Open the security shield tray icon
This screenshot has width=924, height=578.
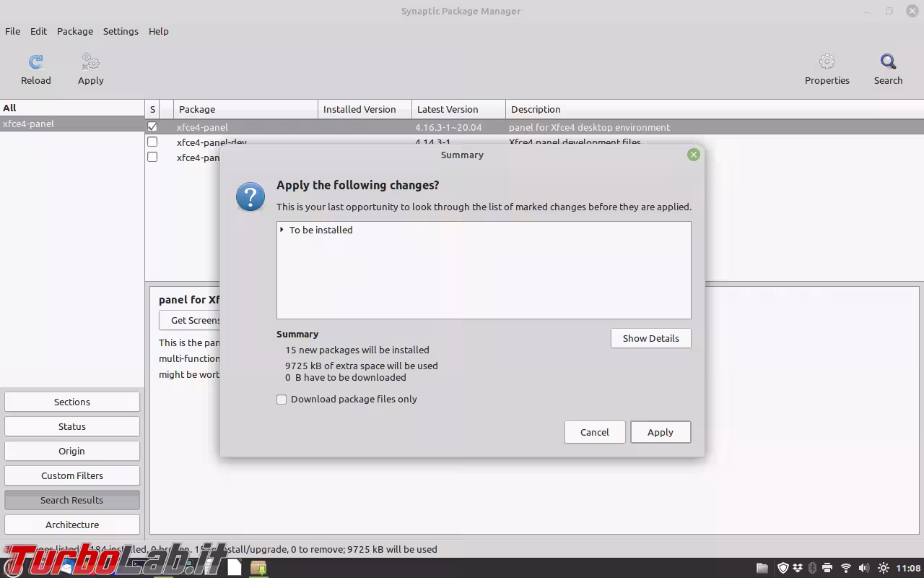pos(783,568)
